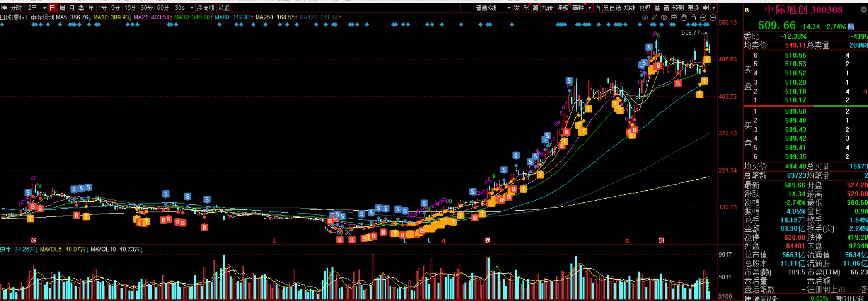Click the 事件 events button
This screenshot has width=868, height=301.
click(x=578, y=8)
